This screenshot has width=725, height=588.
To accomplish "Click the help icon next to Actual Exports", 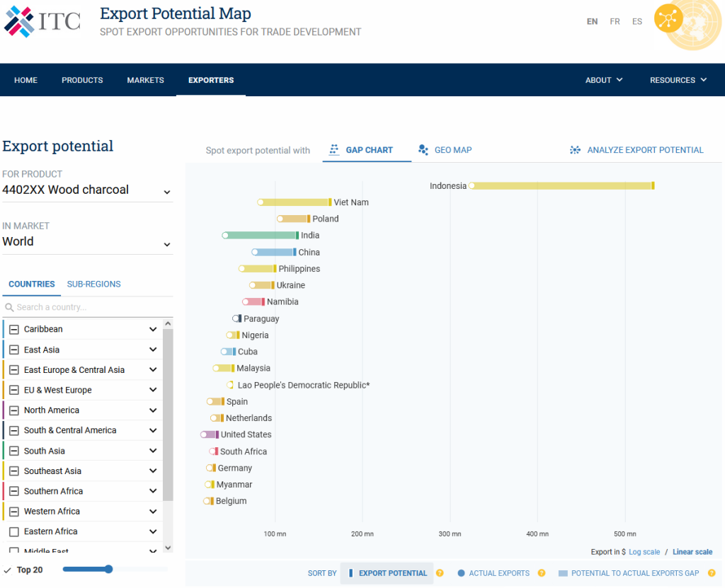I will click(542, 573).
